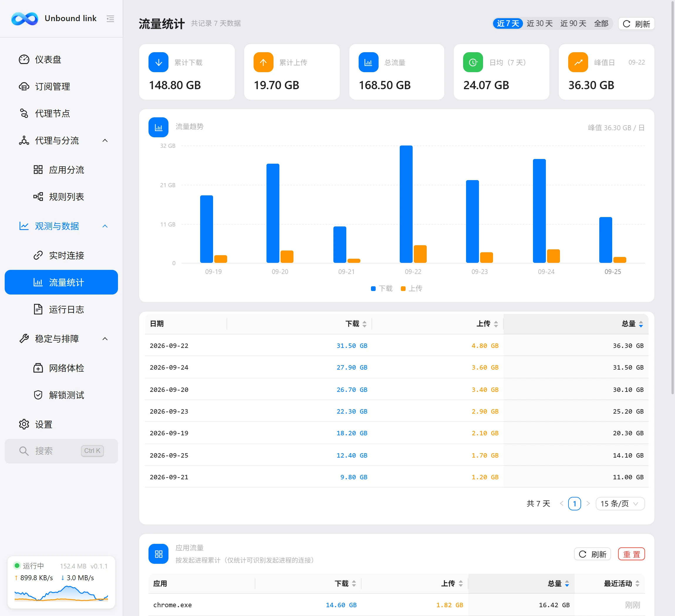Refresh the 应用流量 app traffic section
The width and height of the screenshot is (675, 616).
coord(592,554)
